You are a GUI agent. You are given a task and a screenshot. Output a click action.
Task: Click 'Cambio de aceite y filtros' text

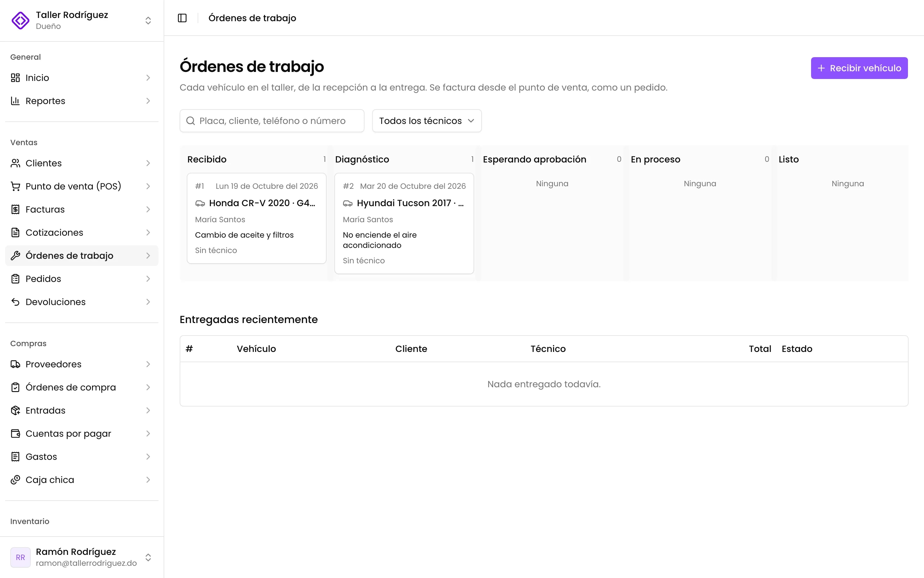pos(244,235)
